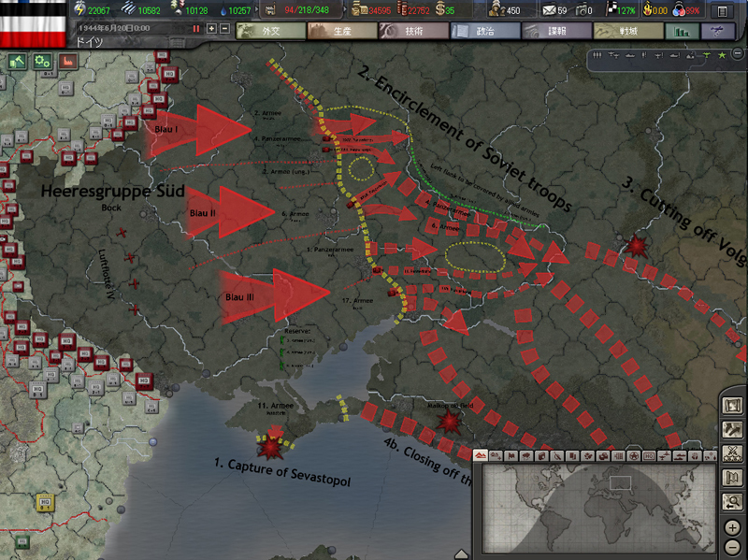This screenshot has width=748, height=560.
Task: Click the industrial capacity 94/218/348 indicator
Action: click(302, 9)
